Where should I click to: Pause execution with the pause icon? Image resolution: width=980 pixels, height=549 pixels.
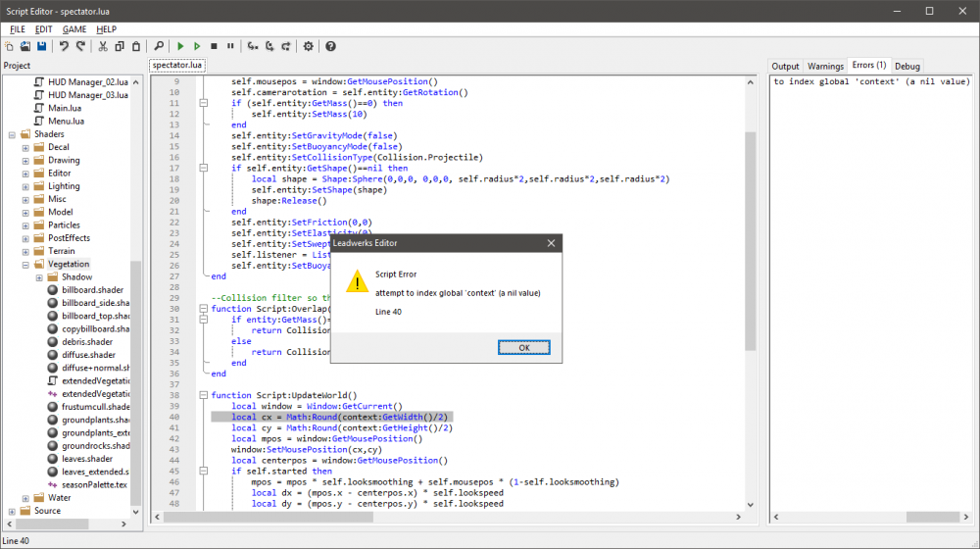(230, 46)
